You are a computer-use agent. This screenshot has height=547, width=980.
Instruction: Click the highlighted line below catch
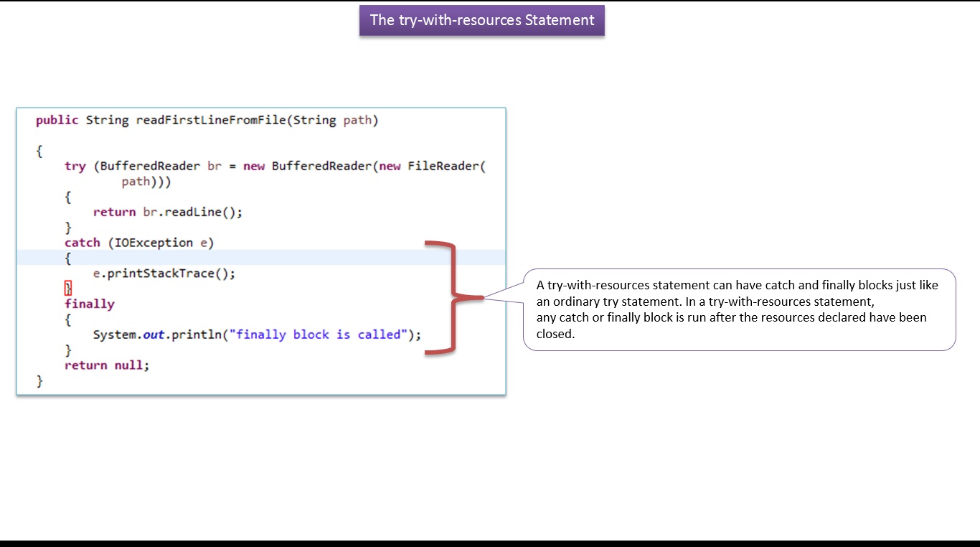(215, 258)
